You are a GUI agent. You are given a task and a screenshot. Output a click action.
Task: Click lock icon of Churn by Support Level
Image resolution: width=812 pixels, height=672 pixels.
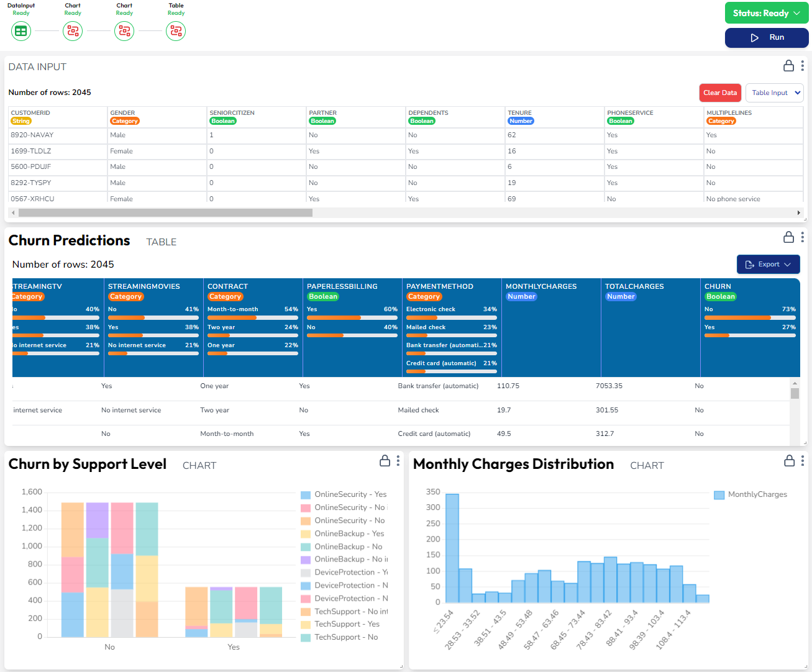click(x=385, y=461)
